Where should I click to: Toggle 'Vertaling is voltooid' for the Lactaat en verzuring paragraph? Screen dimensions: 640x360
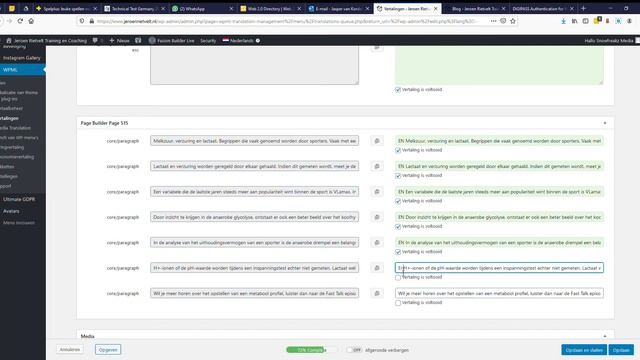[398, 176]
